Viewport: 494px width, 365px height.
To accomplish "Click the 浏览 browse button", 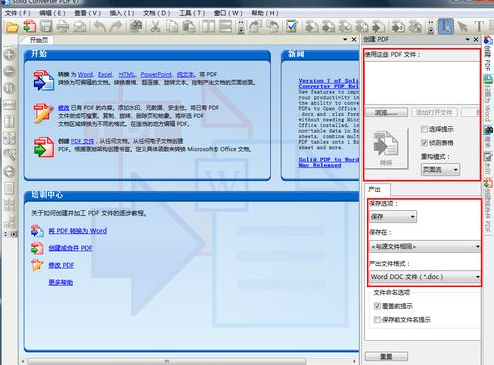I will pos(386,113).
